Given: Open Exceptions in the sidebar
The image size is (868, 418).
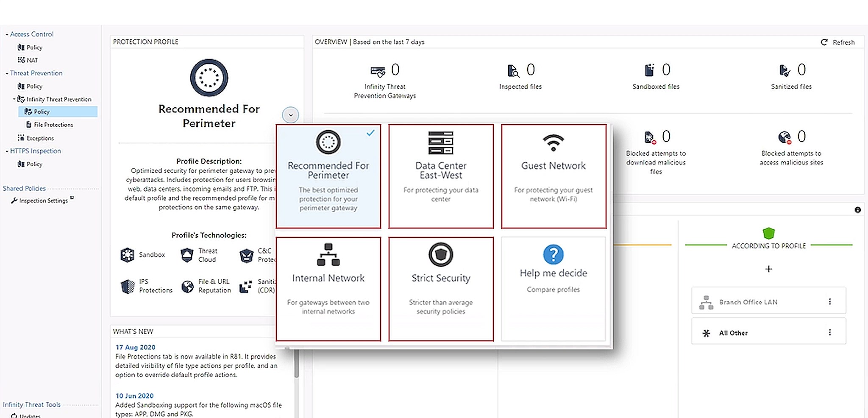Looking at the screenshot, I should pos(36,138).
